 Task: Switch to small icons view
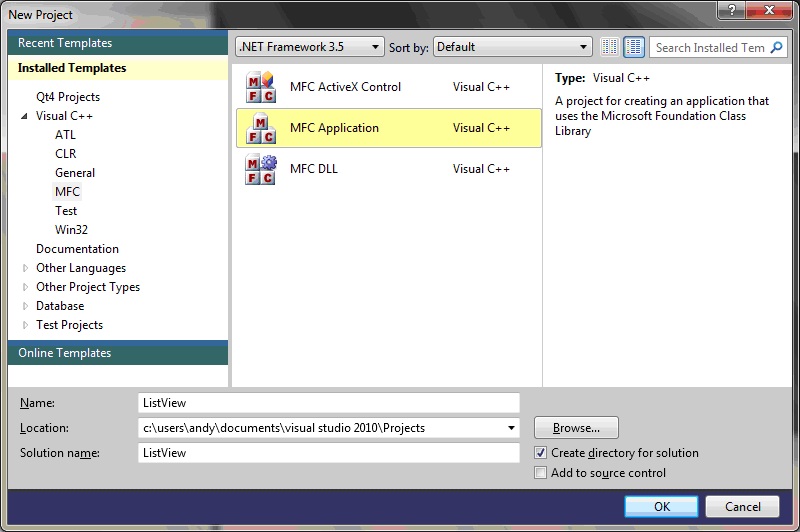(609, 47)
